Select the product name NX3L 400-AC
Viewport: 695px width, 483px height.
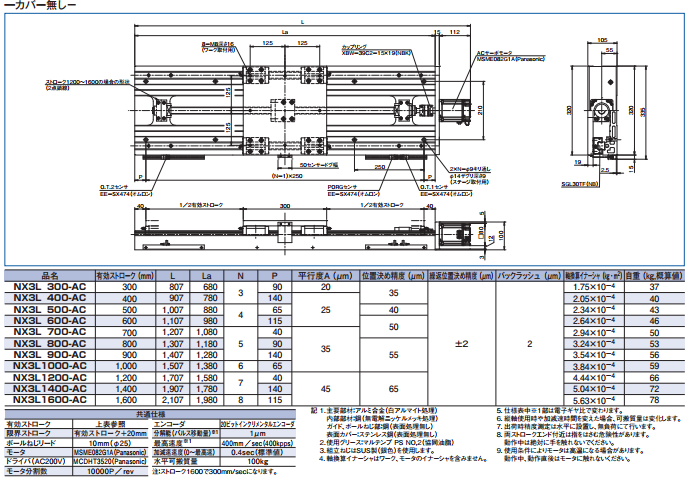pos(50,298)
